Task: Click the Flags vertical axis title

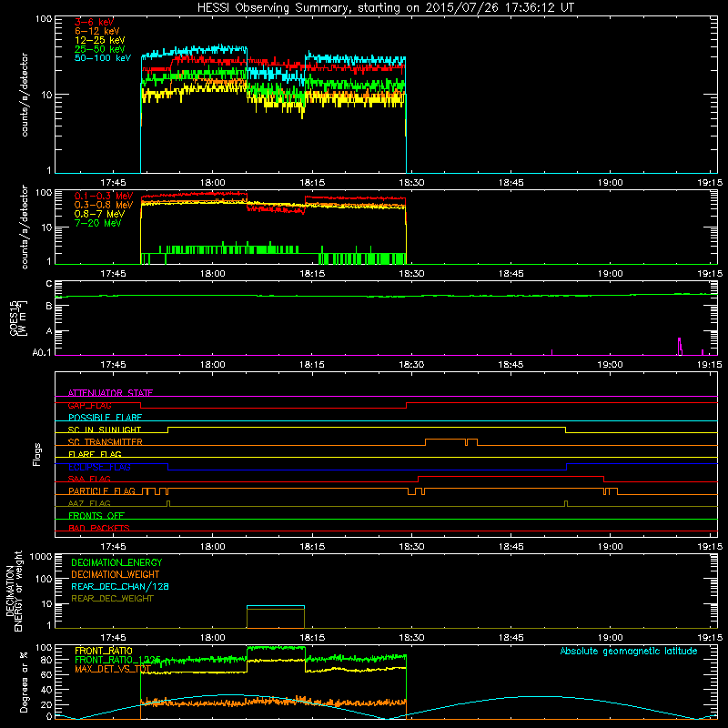Action: click(x=37, y=454)
